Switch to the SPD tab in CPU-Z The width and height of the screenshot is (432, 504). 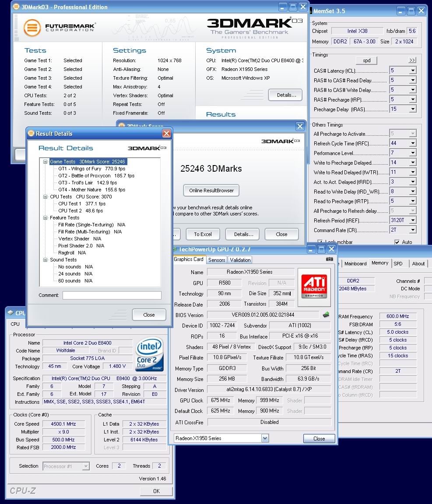click(x=398, y=264)
